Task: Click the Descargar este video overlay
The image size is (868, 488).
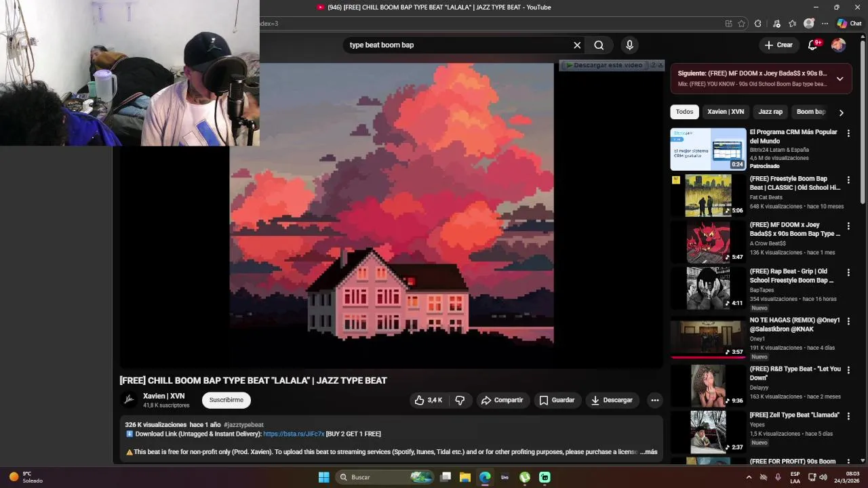Action: tap(604, 65)
